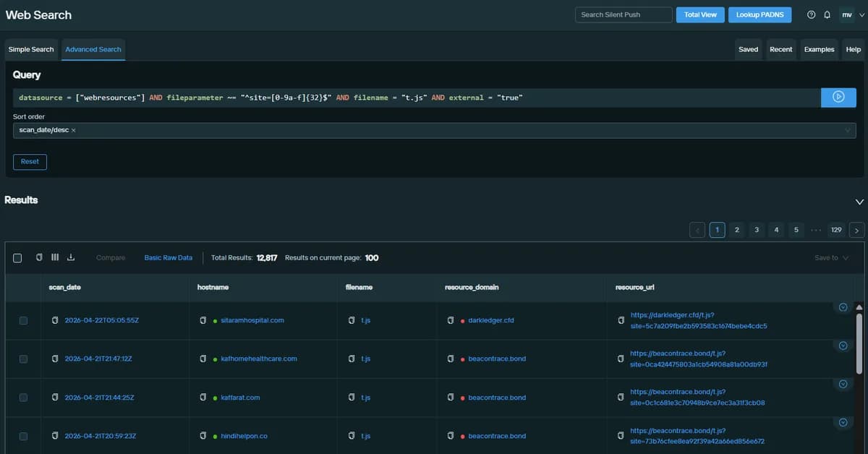Focus the Search Silent Push field

[623, 14]
